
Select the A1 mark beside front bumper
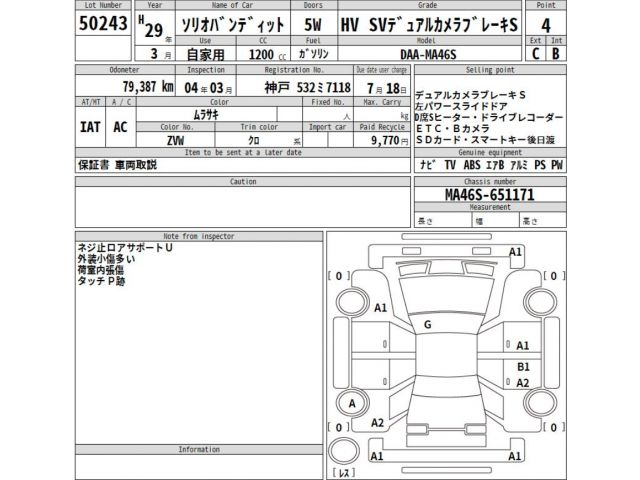(516, 252)
